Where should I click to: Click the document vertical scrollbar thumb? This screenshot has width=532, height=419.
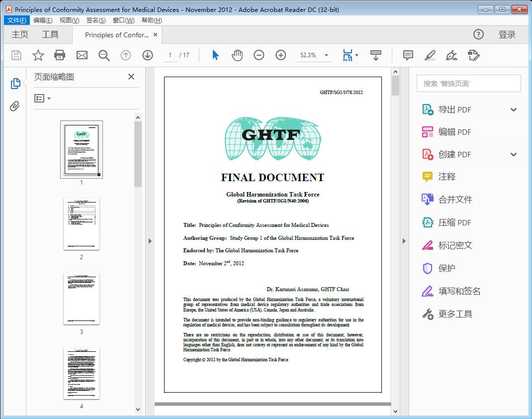(395, 86)
